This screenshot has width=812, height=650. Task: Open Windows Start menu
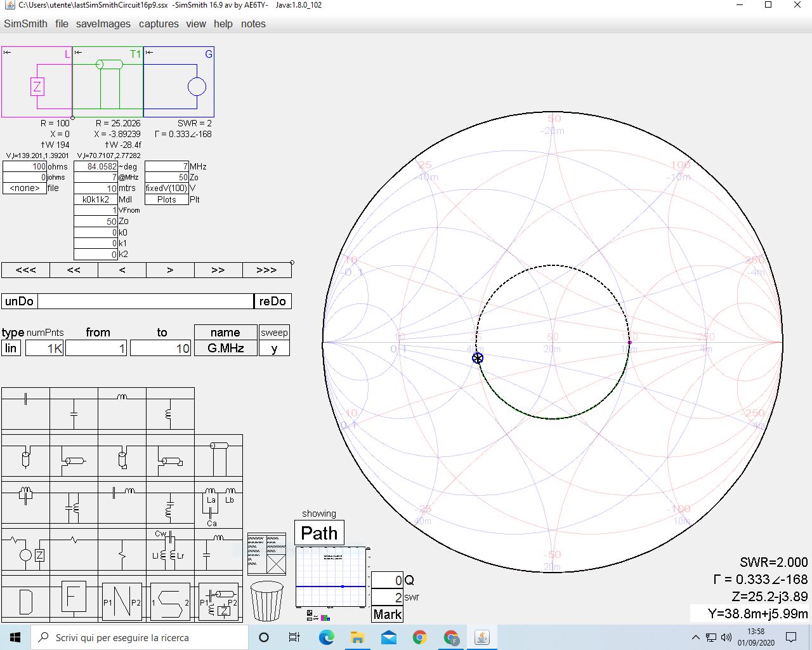[x=15, y=637]
